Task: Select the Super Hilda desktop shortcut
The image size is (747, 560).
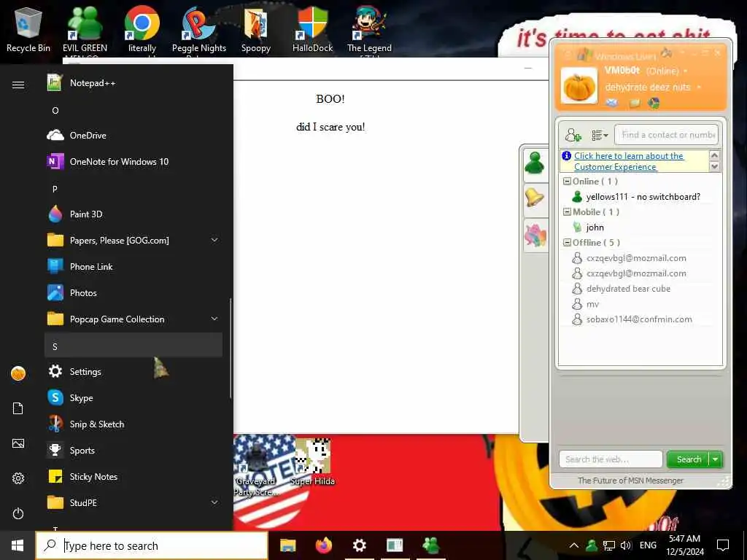Action: [312, 462]
